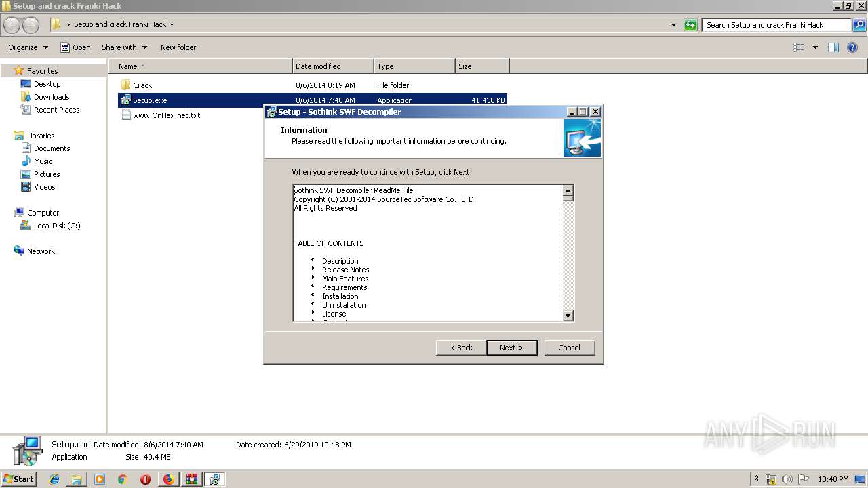Click the green refresh icon in address bar
The width and height of the screenshot is (868, 488).
(x=690, y=25)
